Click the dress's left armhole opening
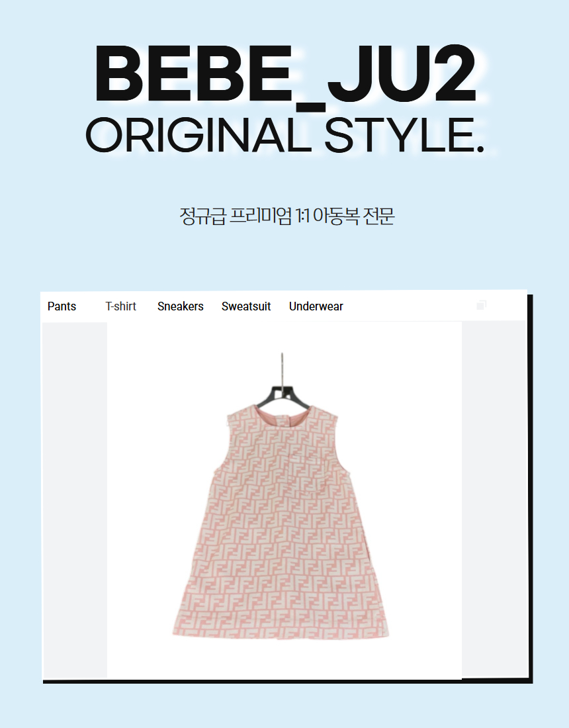Image resolution: width=569 pixels, height=728 pixels. 222,447
